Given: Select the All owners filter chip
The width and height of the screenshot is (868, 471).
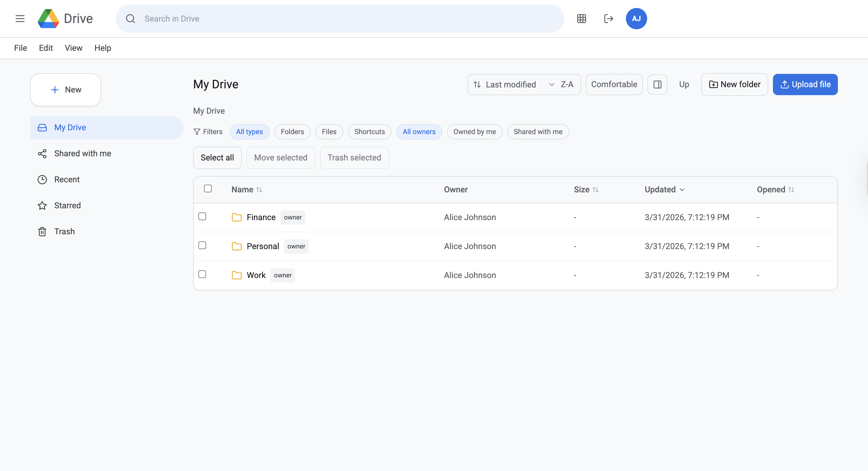Looking at the screenshot, I should [419, 132].
